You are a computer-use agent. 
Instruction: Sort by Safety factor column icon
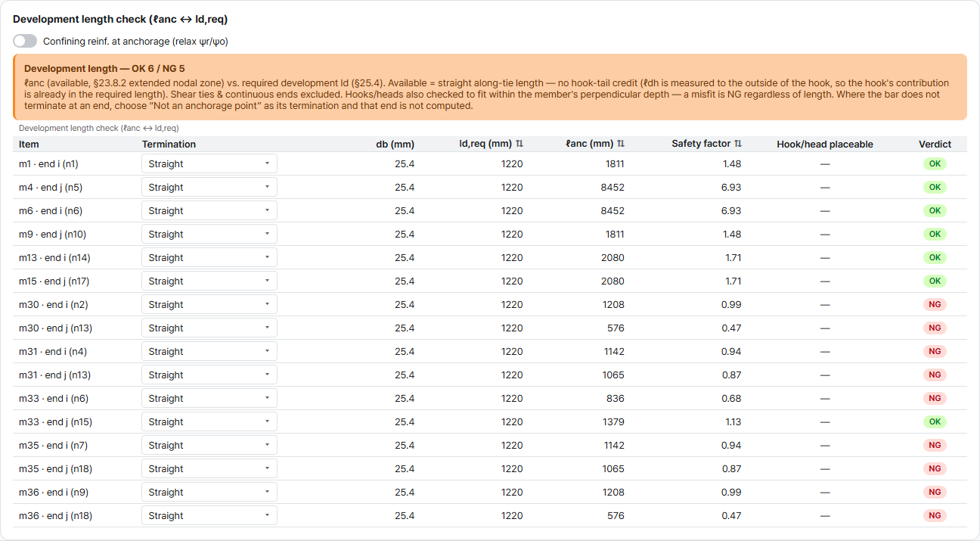coord(738,144)
